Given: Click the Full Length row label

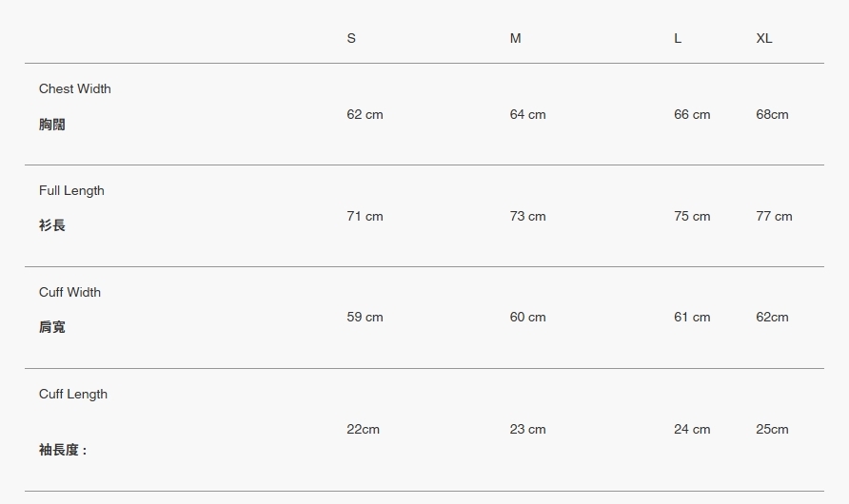Looking at the screenshot, I should [71, 190].
